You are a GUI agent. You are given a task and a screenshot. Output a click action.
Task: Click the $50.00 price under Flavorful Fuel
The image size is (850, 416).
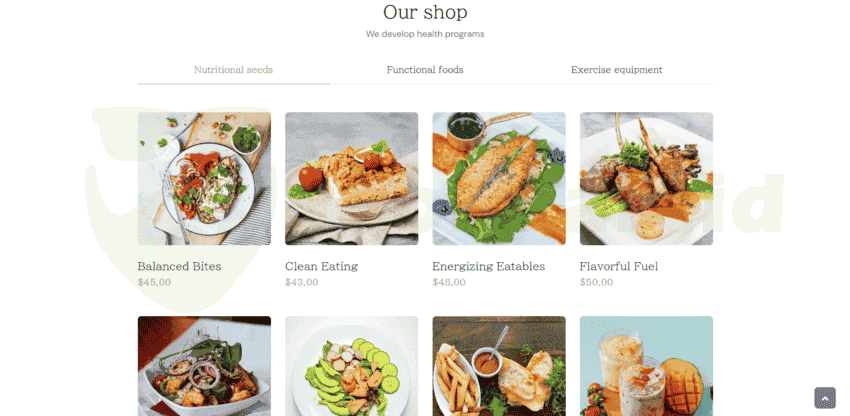click(596, 282)
